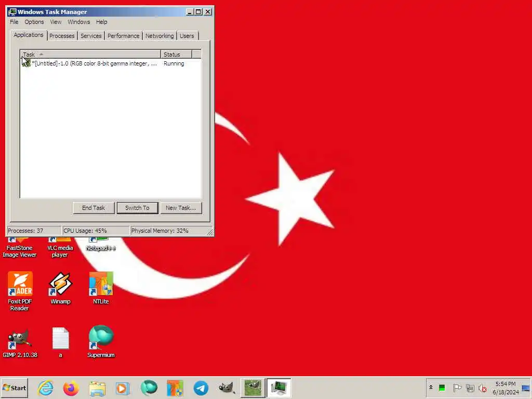Switch to the Performance tab

(124, 36)
